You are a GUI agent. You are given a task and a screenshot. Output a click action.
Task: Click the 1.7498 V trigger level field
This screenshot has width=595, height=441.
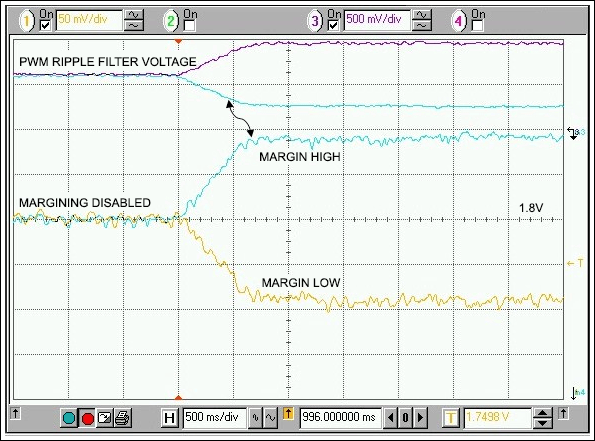[x=497, y=418]
